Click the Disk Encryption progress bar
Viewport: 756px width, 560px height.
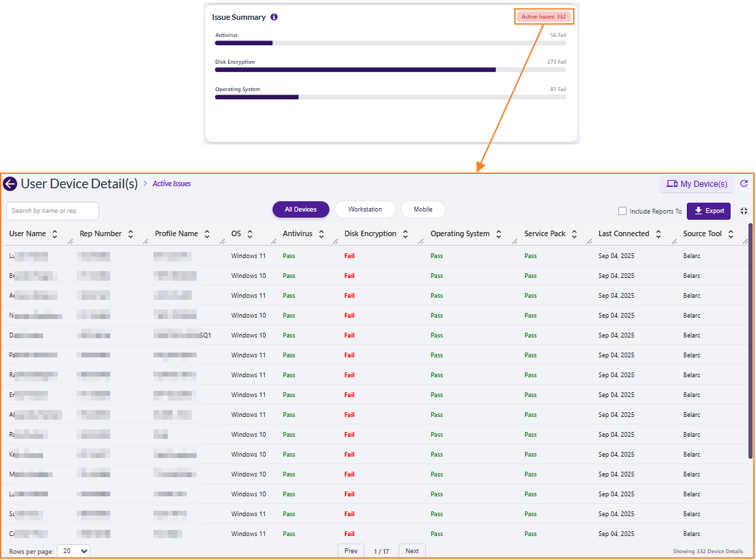tap(355, 70)
